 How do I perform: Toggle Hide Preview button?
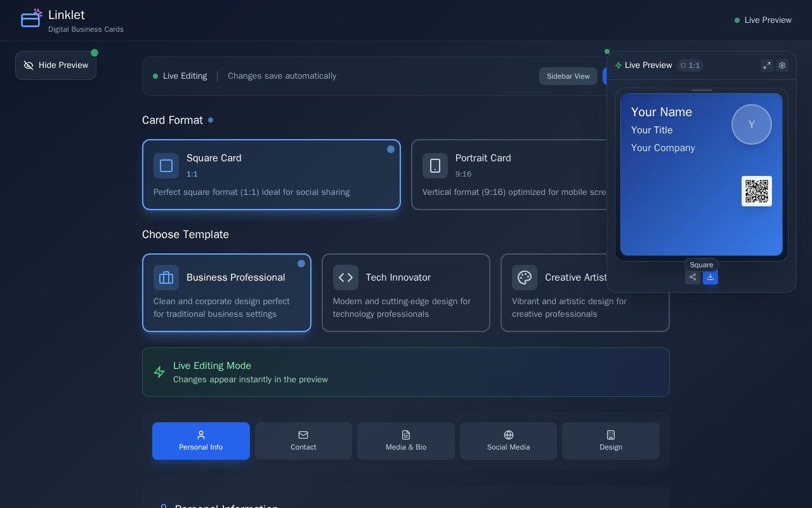coord(56,65)
